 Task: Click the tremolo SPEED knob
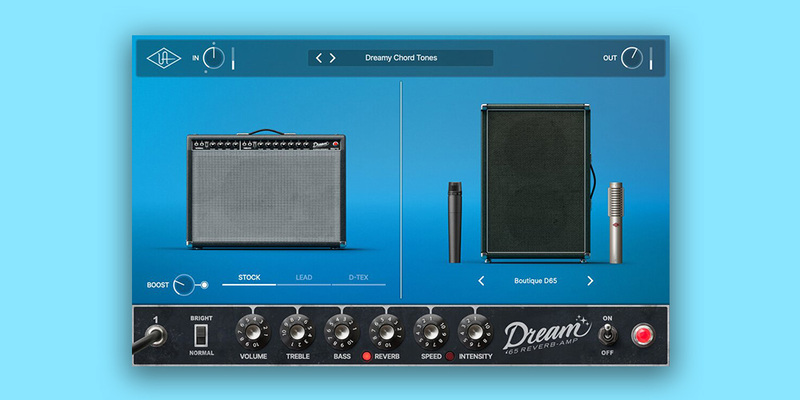[x=430, y=331]
